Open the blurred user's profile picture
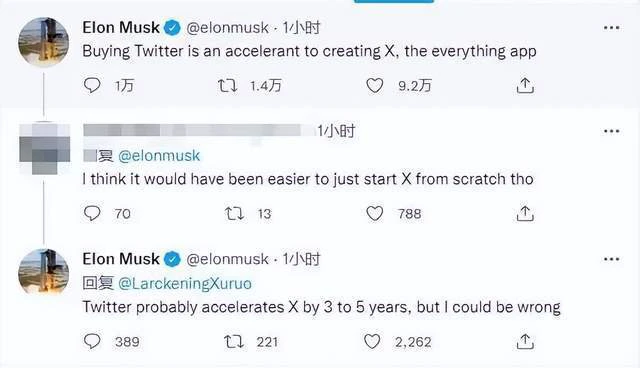The height and width of the screenshot is (368, 640). pos(44,148)
